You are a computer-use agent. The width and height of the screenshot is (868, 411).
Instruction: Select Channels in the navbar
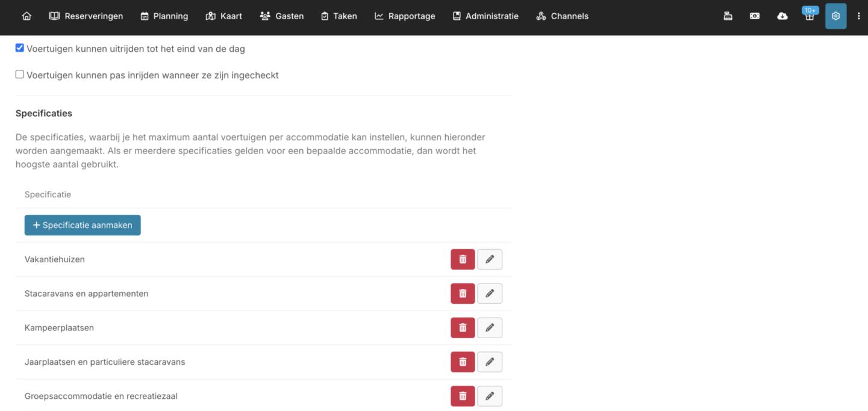click(x=562, y=16)
